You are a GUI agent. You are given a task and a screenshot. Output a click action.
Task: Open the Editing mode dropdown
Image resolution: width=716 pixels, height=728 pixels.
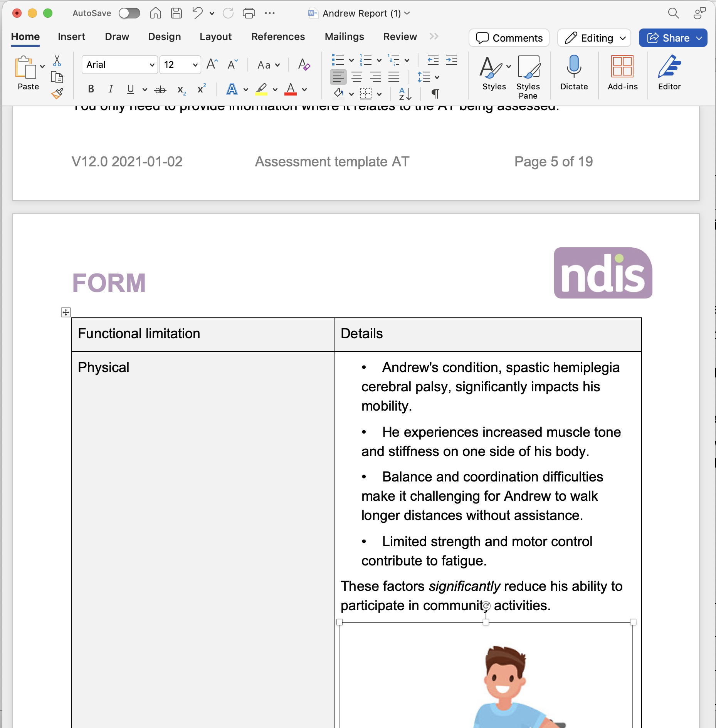(594, 38)
